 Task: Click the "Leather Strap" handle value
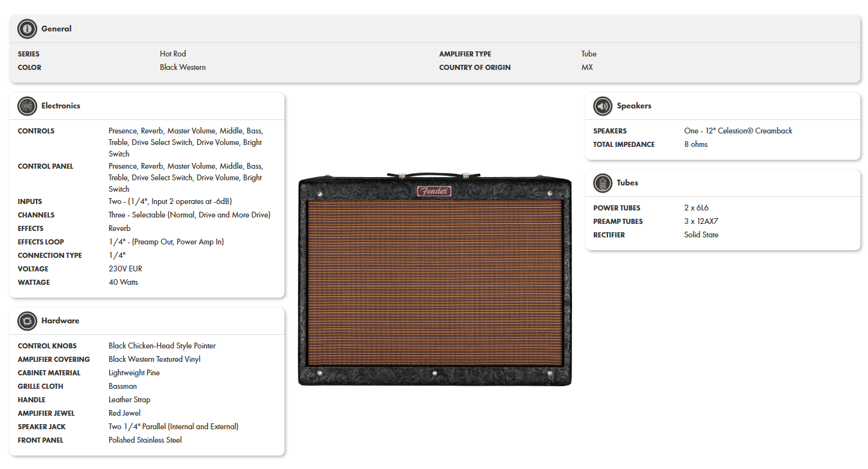point(130,400)
